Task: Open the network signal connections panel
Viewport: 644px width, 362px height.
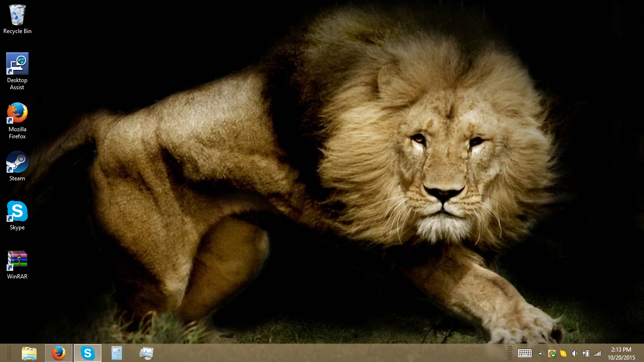Action: click(x=597, y=353)
